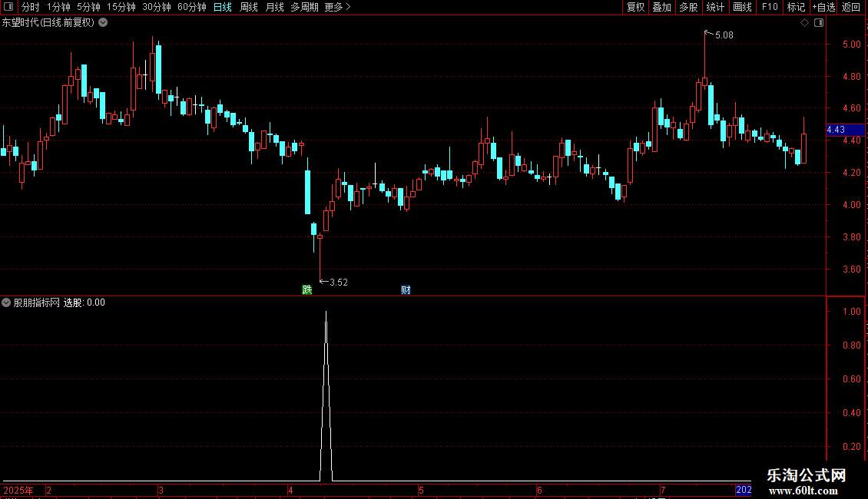Open the 统计 statistics tool

point(714,7)
